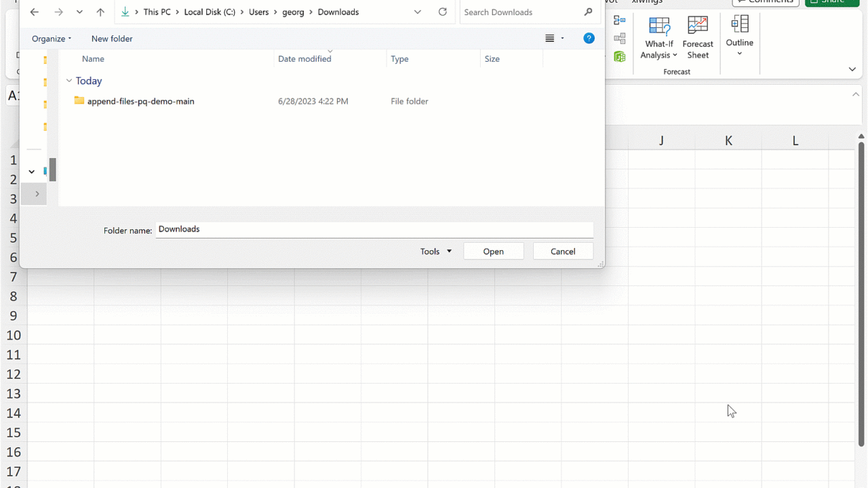Click This PC in the breadcrumb
This screenshot has height=488, width=868.
point(157,12)
